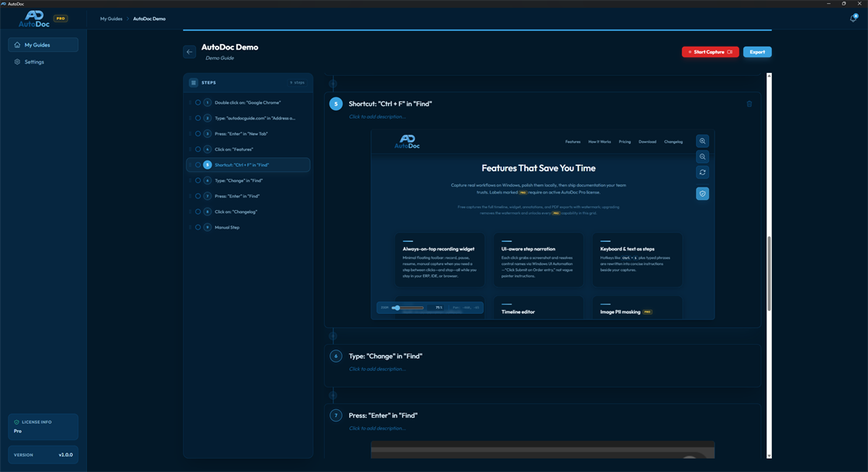Add a description to step 7
This screenshot has height=472, width=868.
(x=377, y=429)
